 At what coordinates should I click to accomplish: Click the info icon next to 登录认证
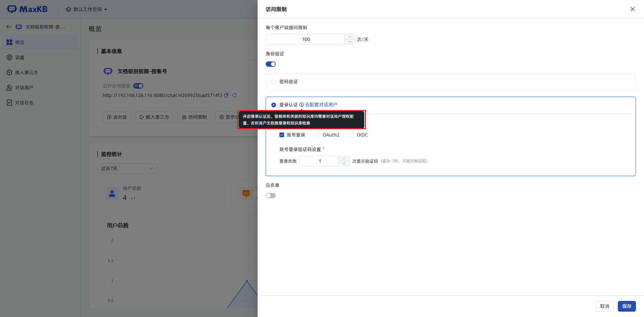(302, 105)
